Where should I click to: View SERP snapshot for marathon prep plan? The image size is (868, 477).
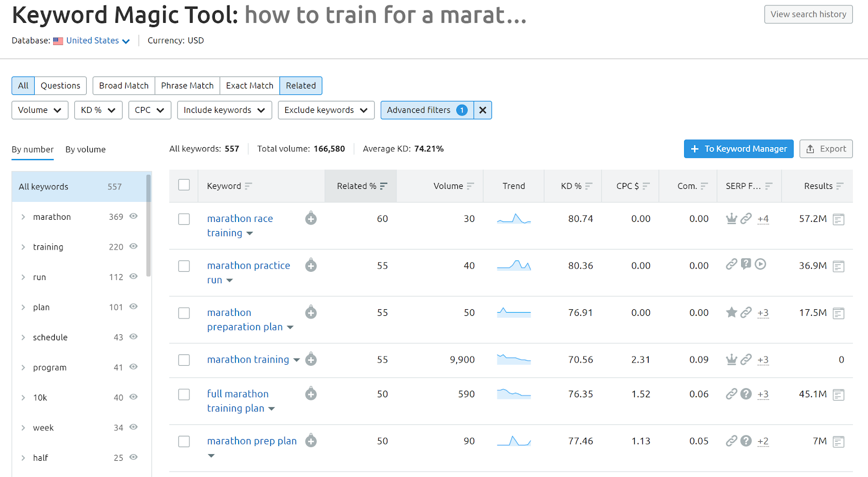point(839,442)
